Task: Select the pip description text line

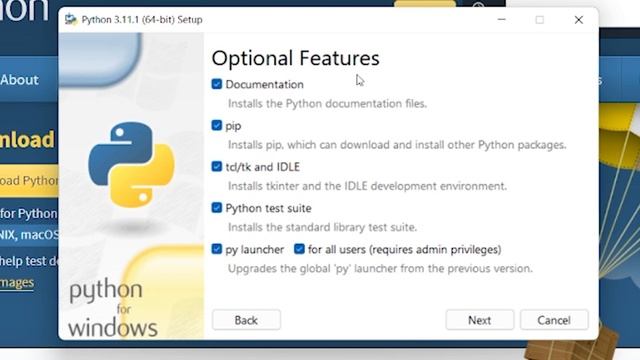Action: (397, 145)
